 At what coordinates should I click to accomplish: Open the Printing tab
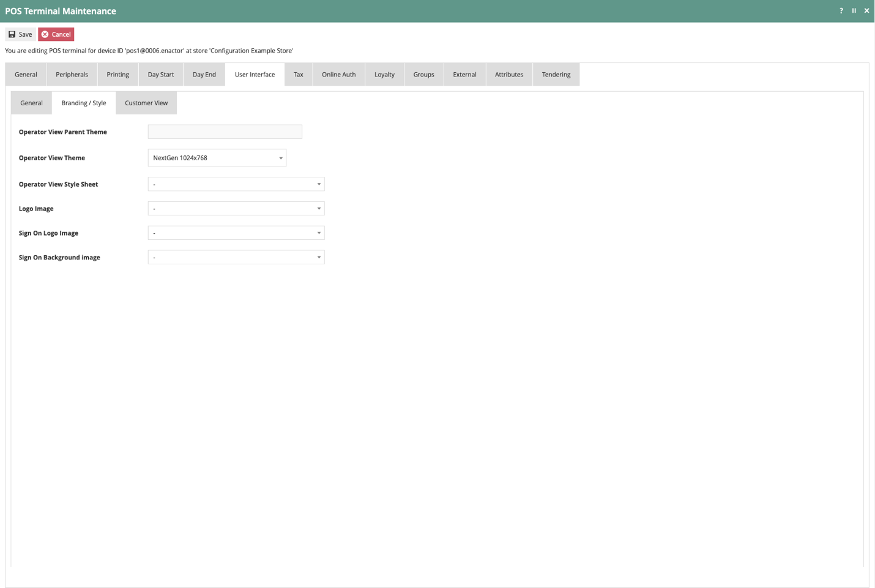click(x=117, y=75)
